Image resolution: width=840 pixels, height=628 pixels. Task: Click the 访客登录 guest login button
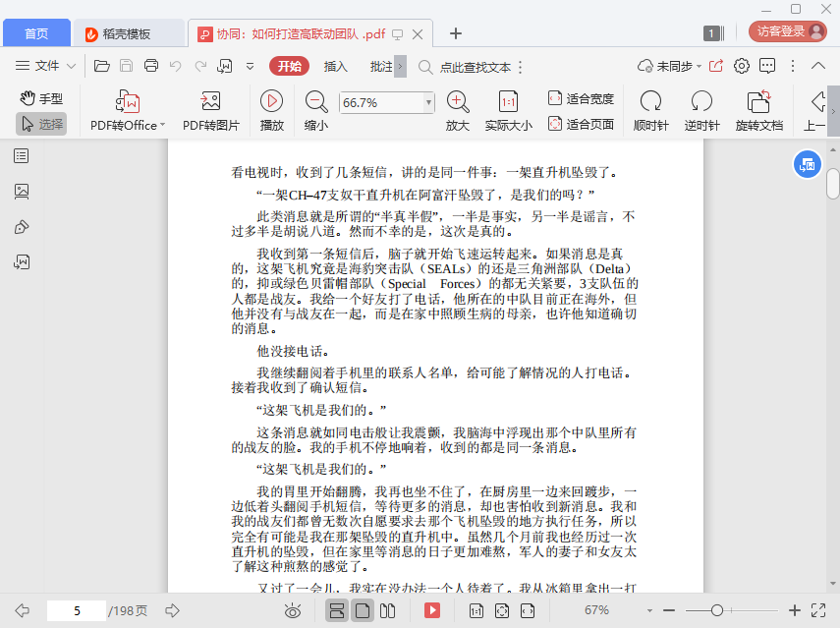pyautogui.click(x=788, y=31)
